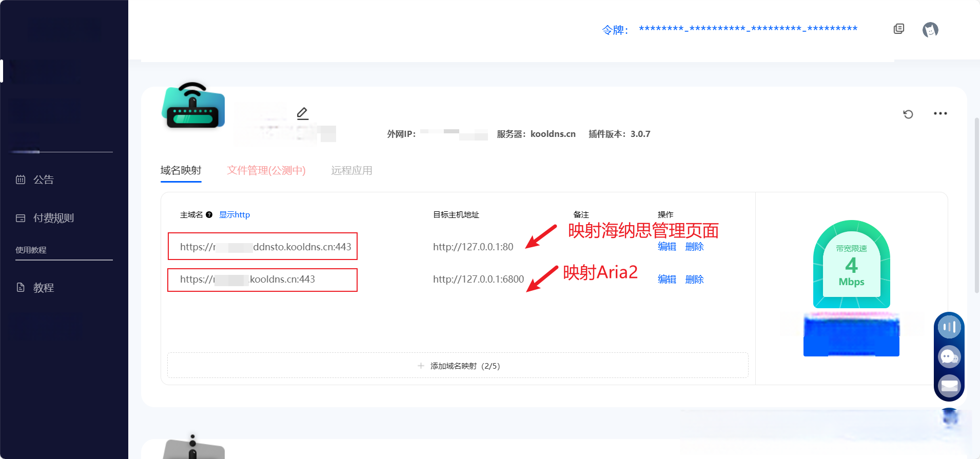Click the 教程 document icon in the sidebar

(x=21, y=287)
